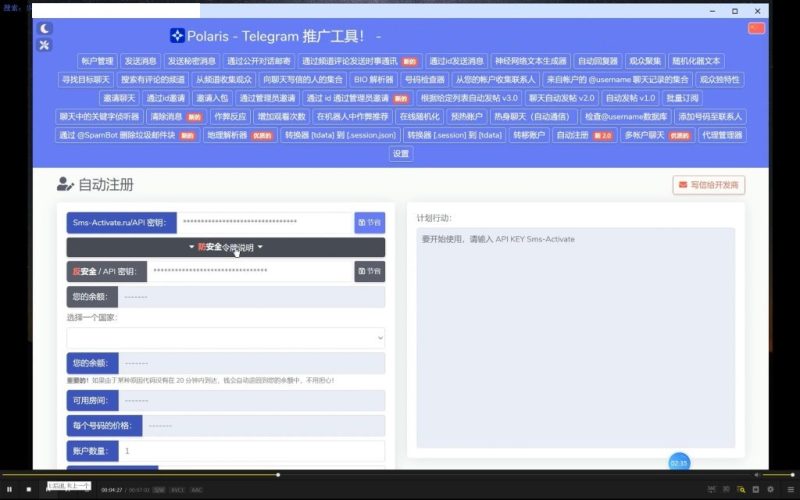Open the 号码检查器 menu item
This screenshot has height=500, width=800.
pos(424,80)
